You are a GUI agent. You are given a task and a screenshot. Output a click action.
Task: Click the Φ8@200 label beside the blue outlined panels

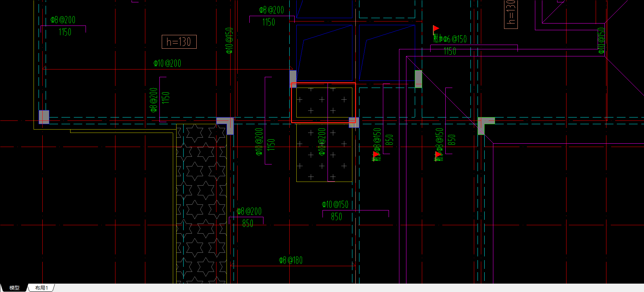coord(271,10)
